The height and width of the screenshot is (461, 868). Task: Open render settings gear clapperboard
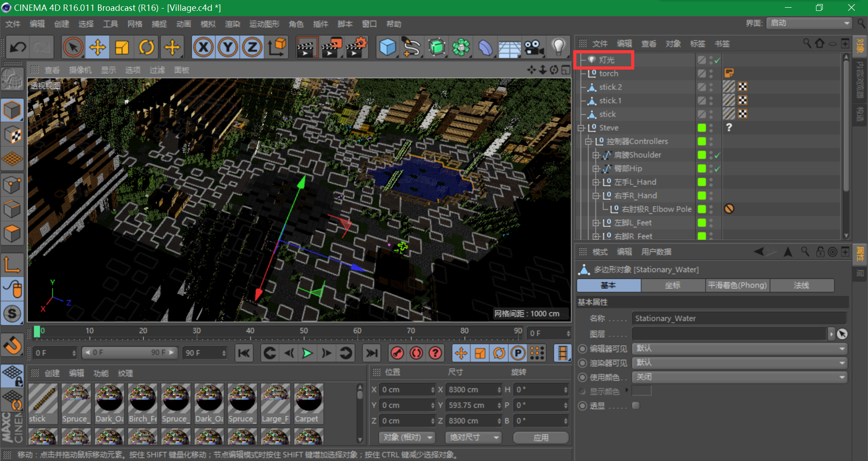[x=356, y=47]
